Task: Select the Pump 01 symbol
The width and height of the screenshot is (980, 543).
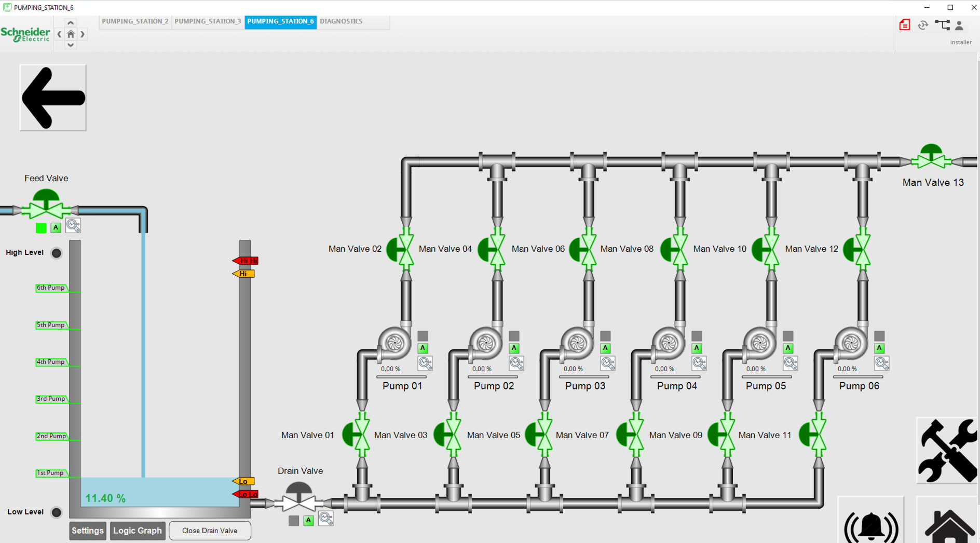Action: [x=394, y=343]
